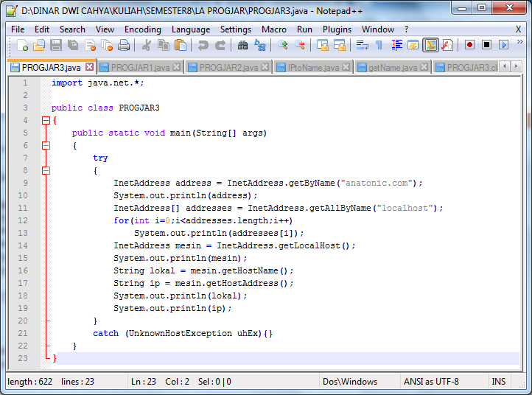532x395 pixels.
Task: Zoom in with the magnifier plus icon
Action: 283,45
